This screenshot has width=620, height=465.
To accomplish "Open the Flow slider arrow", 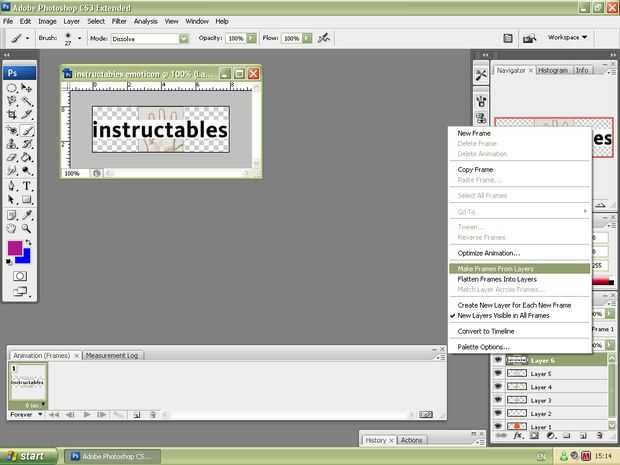I will [307, 38].
